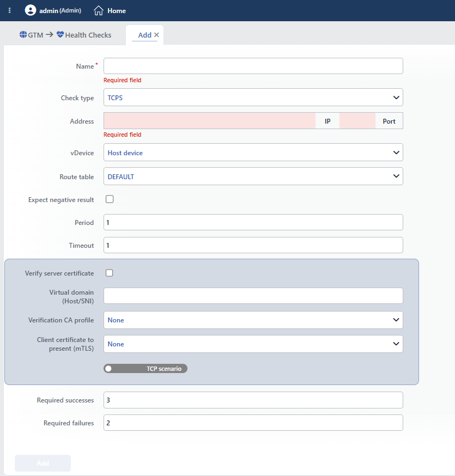This screenshot has height=476, width=455.
Task: Open the Verification CA profile dropdown
Action: [x=253, y=320]
